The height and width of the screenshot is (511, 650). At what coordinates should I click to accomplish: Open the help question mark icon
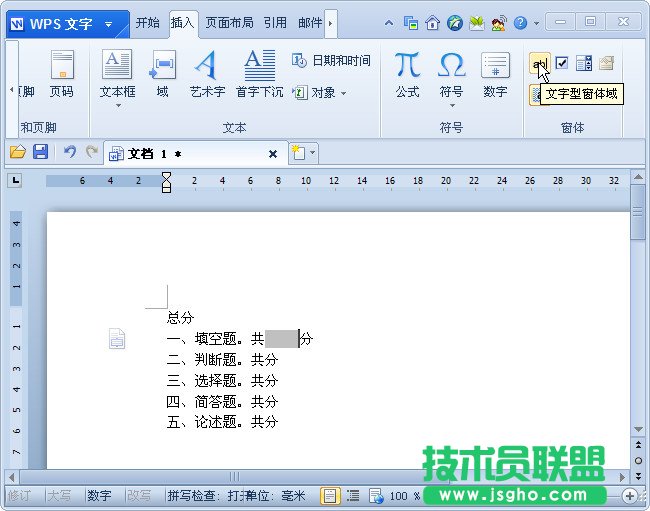click(520, 23)
